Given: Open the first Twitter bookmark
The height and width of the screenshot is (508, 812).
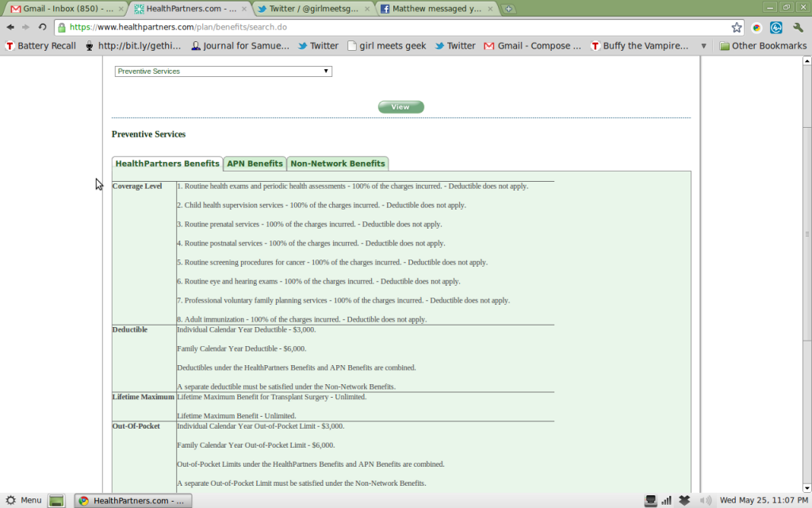Looking at the screenshot, I should (318, 45).
